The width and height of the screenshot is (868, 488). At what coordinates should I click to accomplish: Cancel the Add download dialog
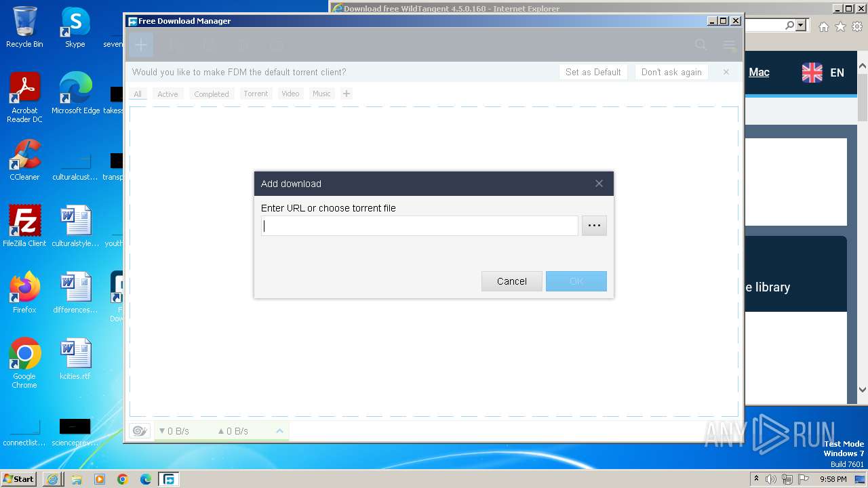click(512, 281)
